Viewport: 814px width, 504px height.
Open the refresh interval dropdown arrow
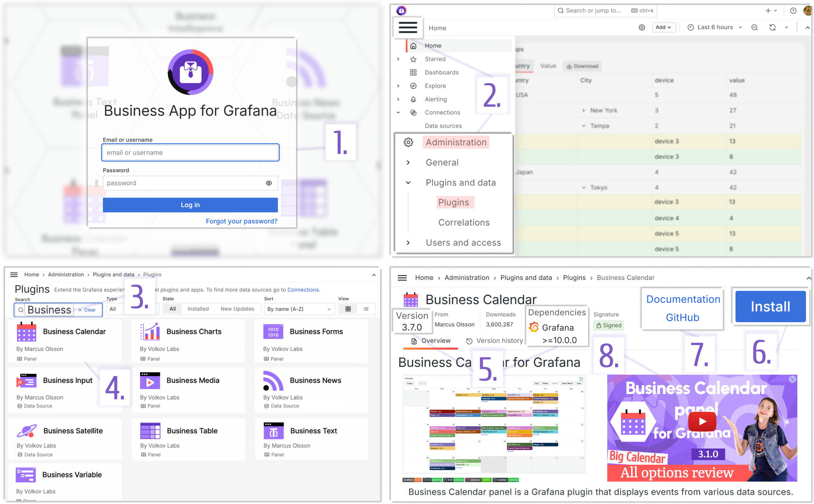tap(786, 27)
